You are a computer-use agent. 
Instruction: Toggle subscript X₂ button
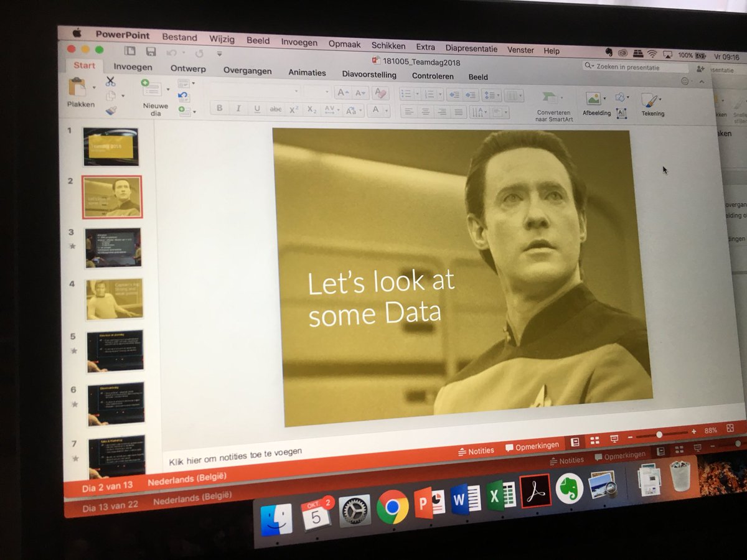(312, 110)
